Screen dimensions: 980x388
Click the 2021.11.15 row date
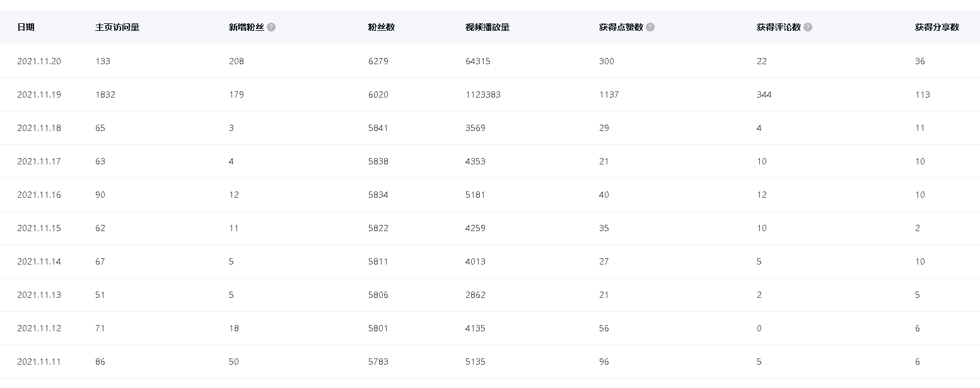39,228
